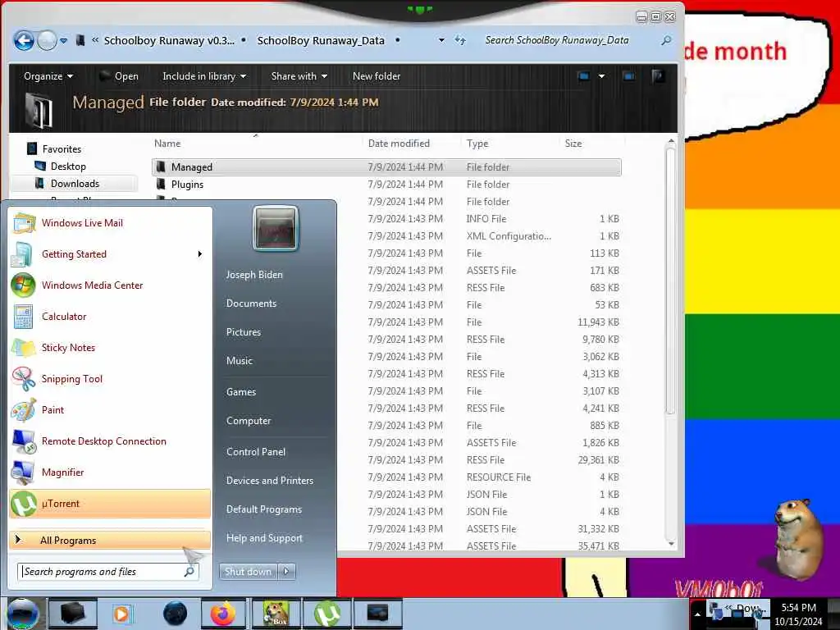Click the file list scroll down arrow
Screen dimensions: 840x630
pos(671,544)
